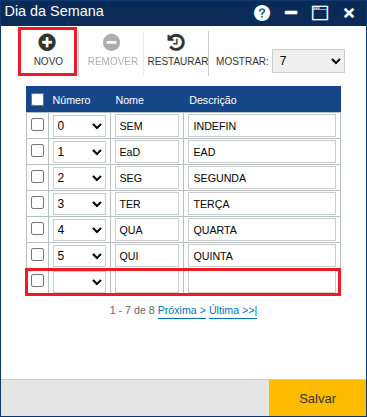Open the empty Número dropdown in new row
Screen dimensions: 367x417
(79, 282)
